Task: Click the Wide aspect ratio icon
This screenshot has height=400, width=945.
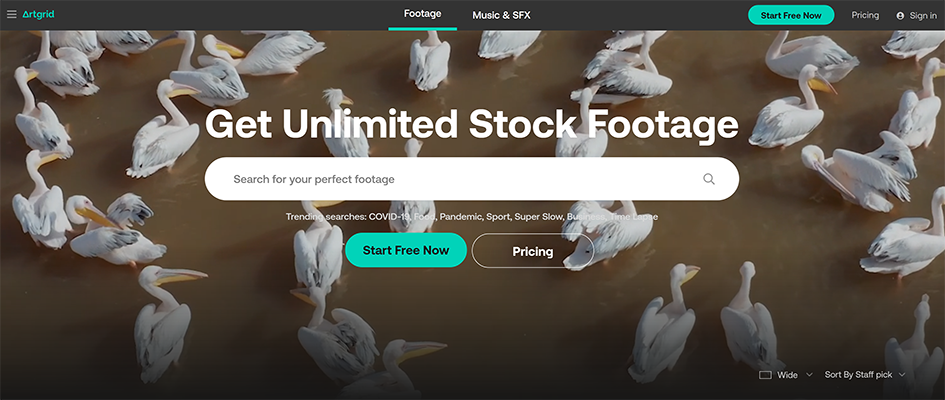Action: [x=765, y=375]
